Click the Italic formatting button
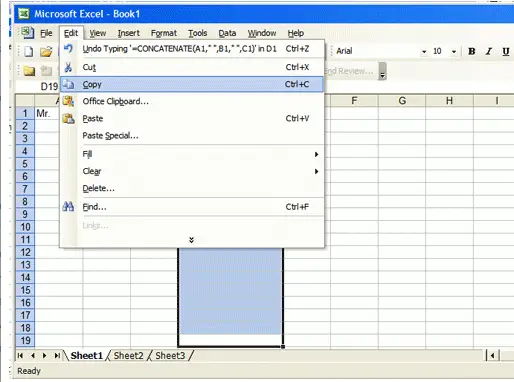This screenshot has width=514, height=382. pyautogui.click(x=489, y=51)
